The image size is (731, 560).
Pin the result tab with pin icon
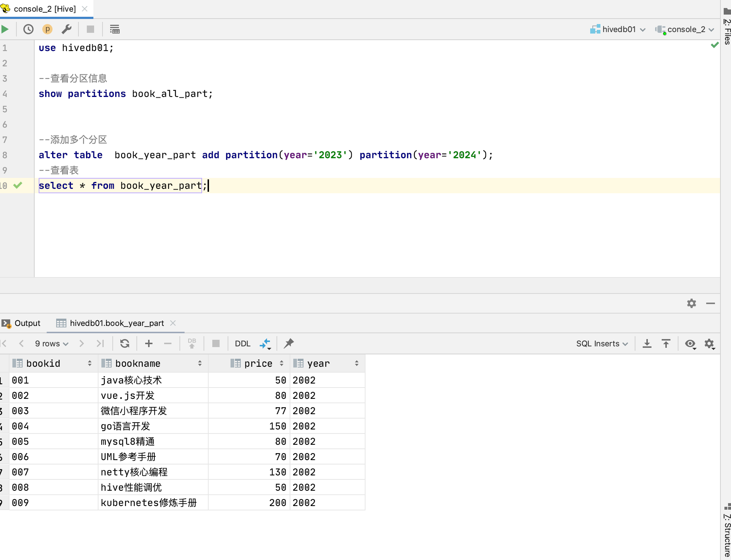tap(289, 343)
